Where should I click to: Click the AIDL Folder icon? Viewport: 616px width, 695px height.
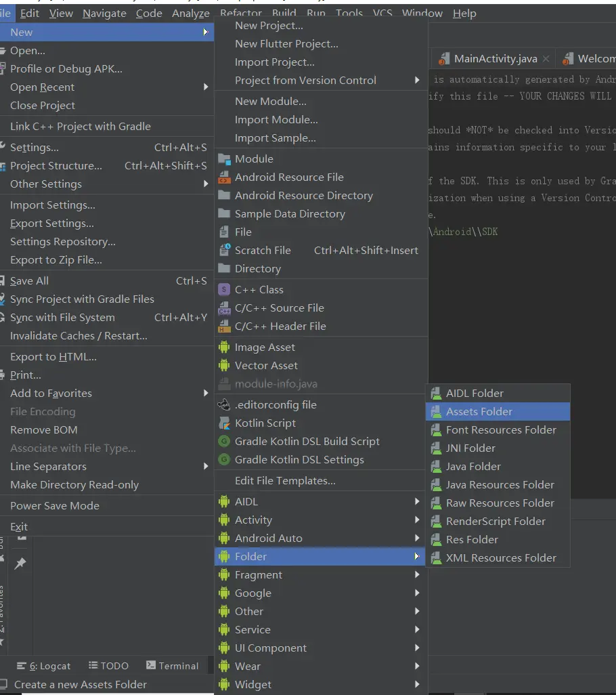436,394
